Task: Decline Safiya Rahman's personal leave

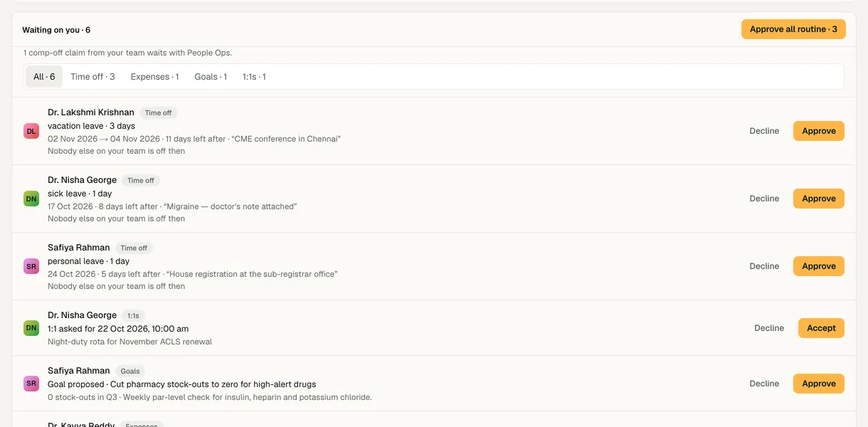Action: (764, 266)
